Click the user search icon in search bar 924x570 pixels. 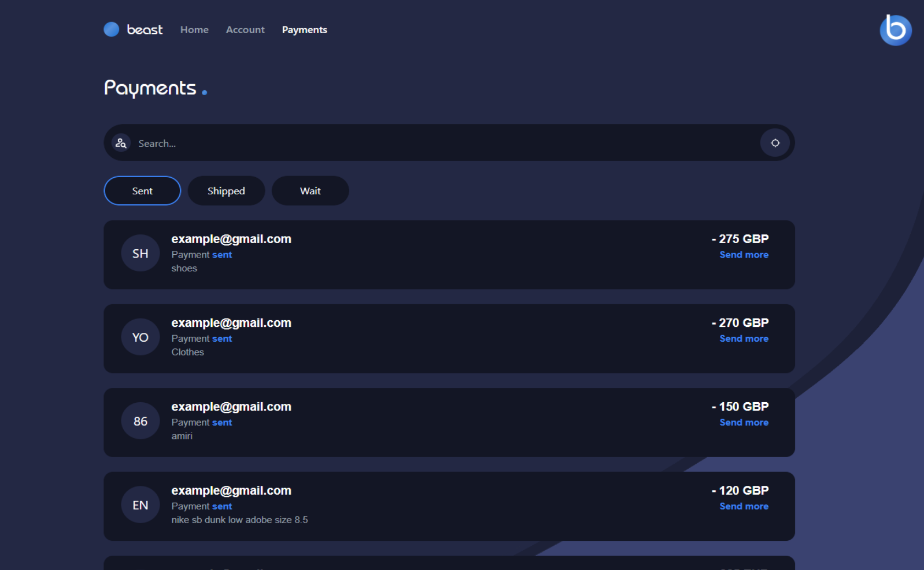[x=121, y=143]
